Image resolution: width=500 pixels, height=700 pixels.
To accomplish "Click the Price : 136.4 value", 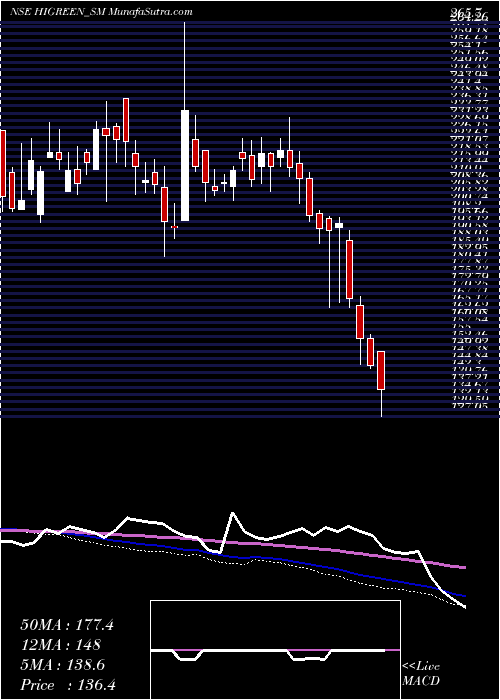I will [67, 685].
